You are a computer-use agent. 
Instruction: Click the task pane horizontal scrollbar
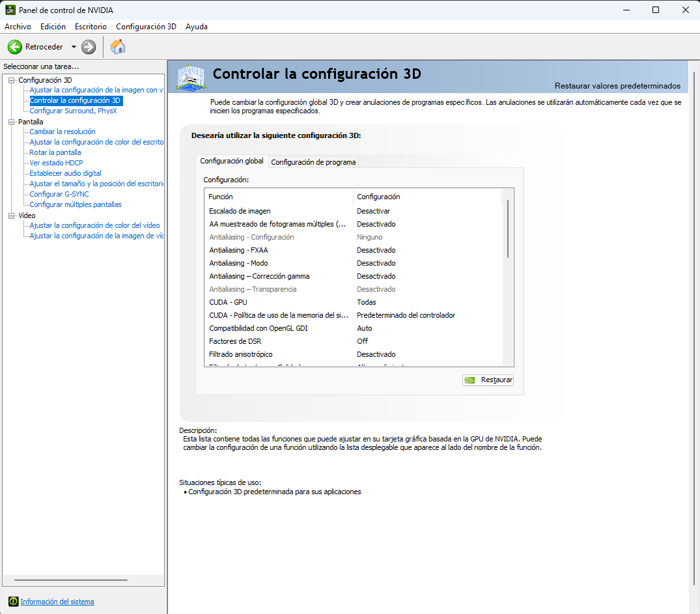70,580
